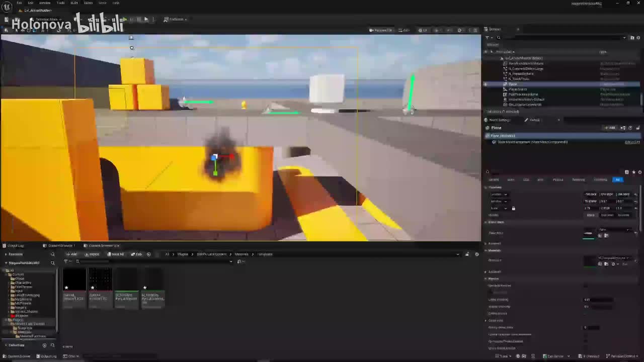This screenshot has height=362, width=644.
Task: Collapse the Transform section
Action: pos(486,187)
